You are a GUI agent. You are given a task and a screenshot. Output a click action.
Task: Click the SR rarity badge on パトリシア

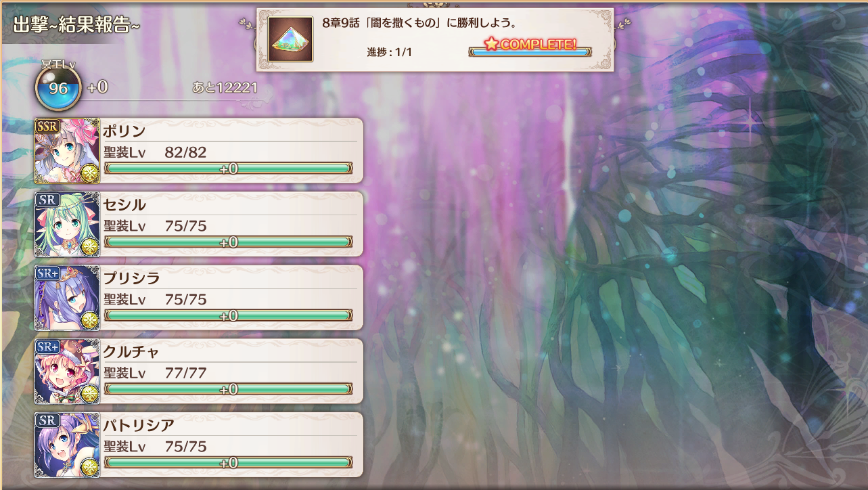click(x=47, y=420)
